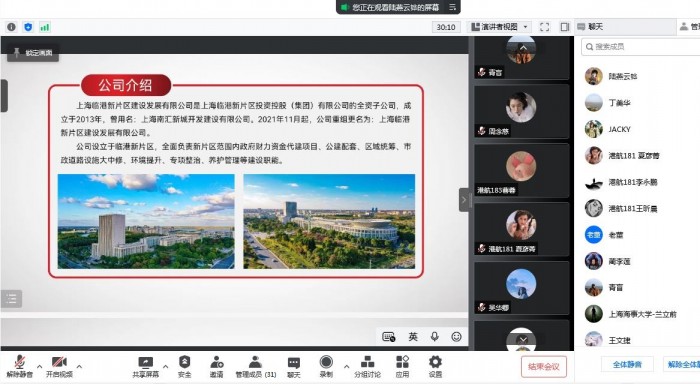Toggle full screen mode icon
The image size is (700, 384).
(x=545, y=27)
